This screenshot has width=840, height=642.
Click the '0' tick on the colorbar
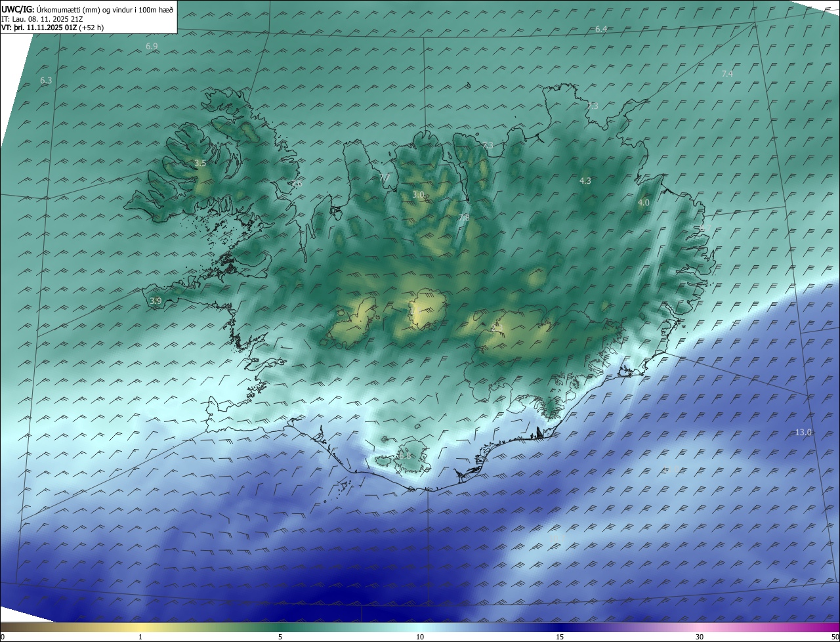[2, 637]
